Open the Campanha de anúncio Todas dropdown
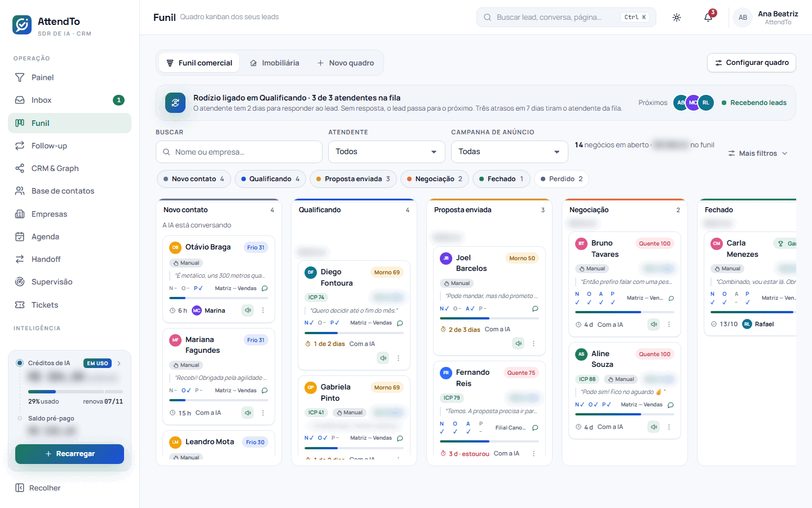The height and width of the screenshot is (508, 812). [x=510, y=152]
